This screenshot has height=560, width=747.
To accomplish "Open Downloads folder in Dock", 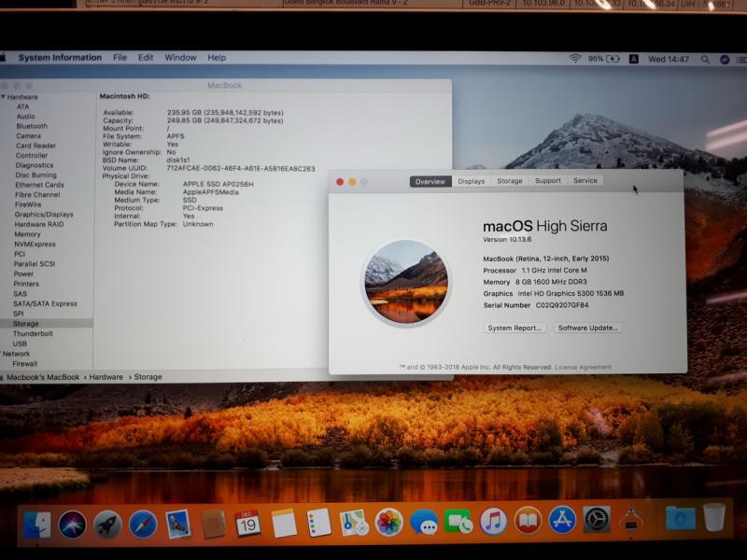I will pos(681,518).
